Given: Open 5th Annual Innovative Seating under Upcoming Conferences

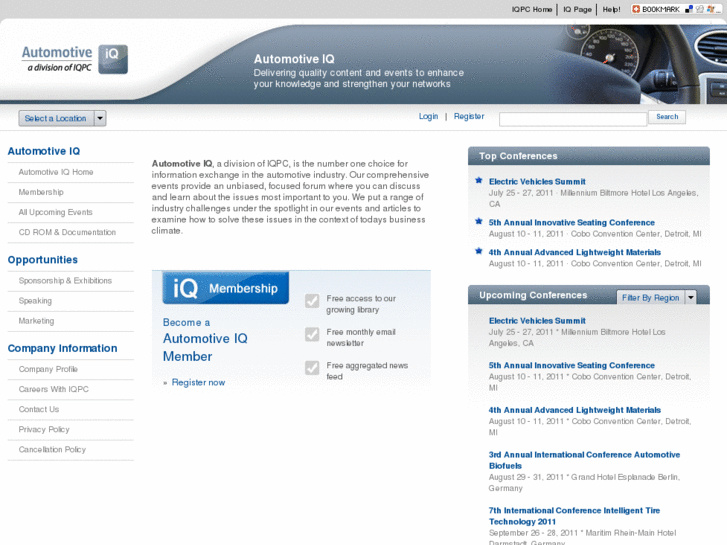Looking at the screenshot, I should click(x=572, y=365).
